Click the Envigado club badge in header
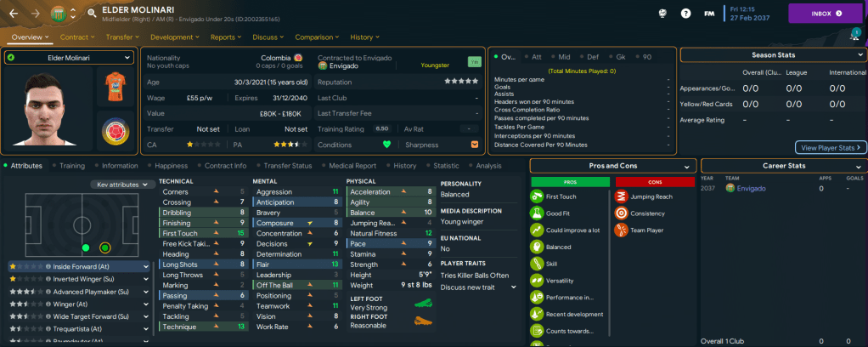The height and width of the screenshot is (347, 868). pos(58,13)
